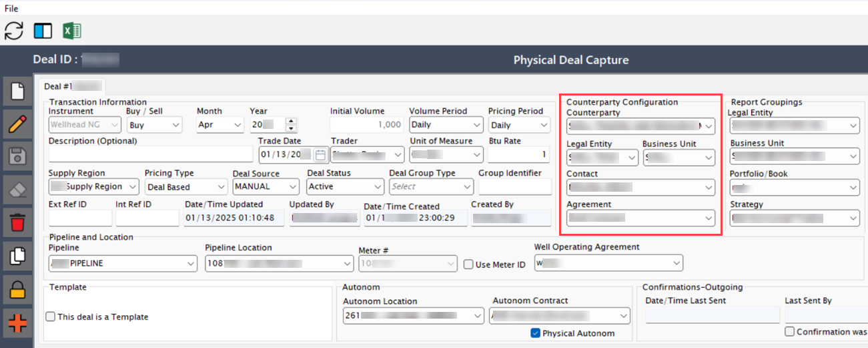Click the Date/Time Last Sent field
The height and width of the screenshot is (348, 868).
click(x=713, y=315)
